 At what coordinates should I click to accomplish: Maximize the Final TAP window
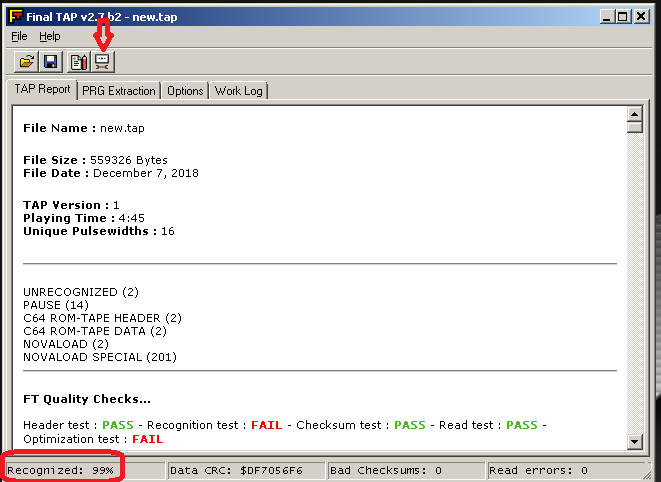tap(623, 17)
